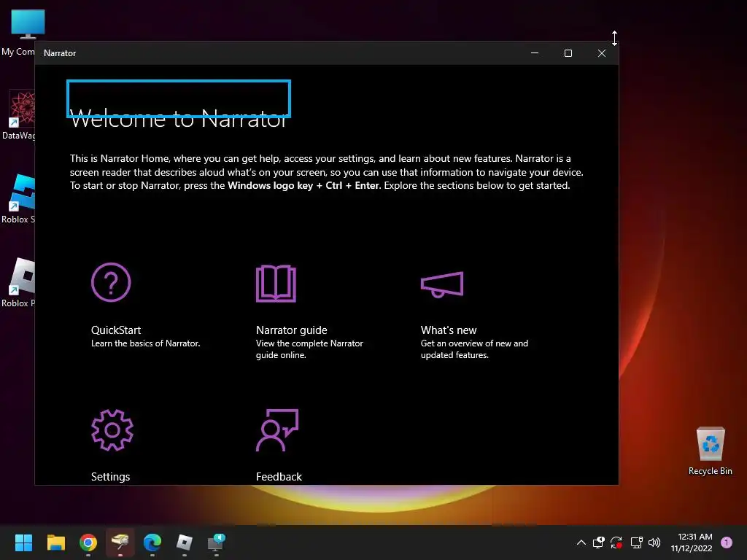Viewport: 747px width, 560px height.
Task: Select the Recycle Bin desktop icon
Action: (711, 451)
